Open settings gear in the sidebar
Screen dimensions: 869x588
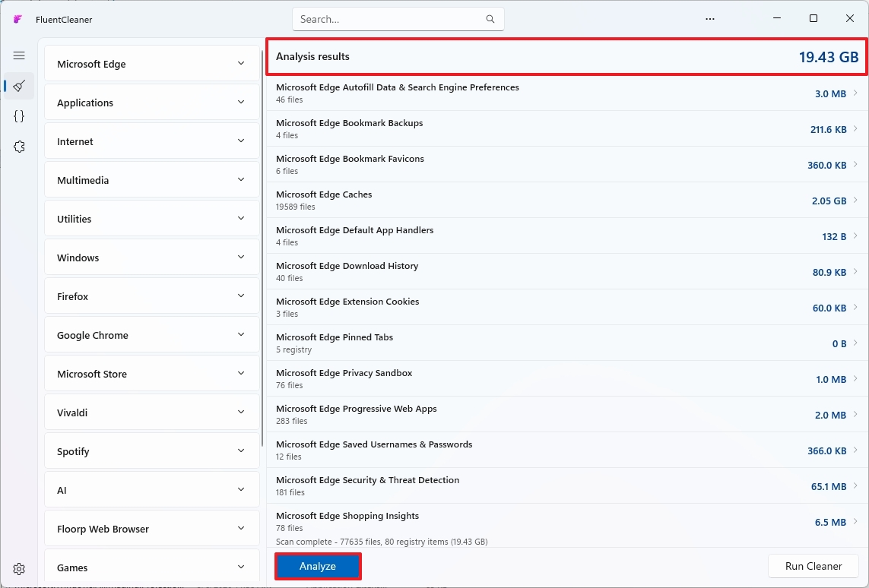coord(19,568)
